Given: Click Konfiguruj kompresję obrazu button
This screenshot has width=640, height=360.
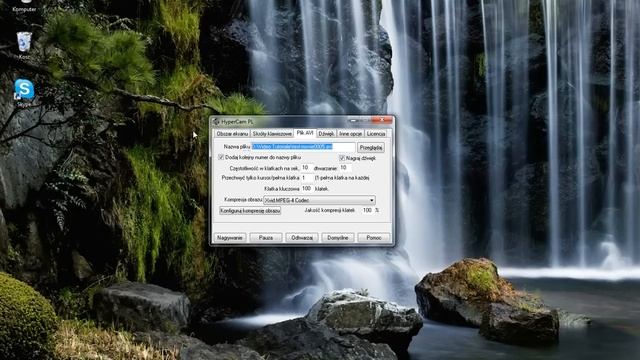Looking at the screenshot, I should (250, 211).
